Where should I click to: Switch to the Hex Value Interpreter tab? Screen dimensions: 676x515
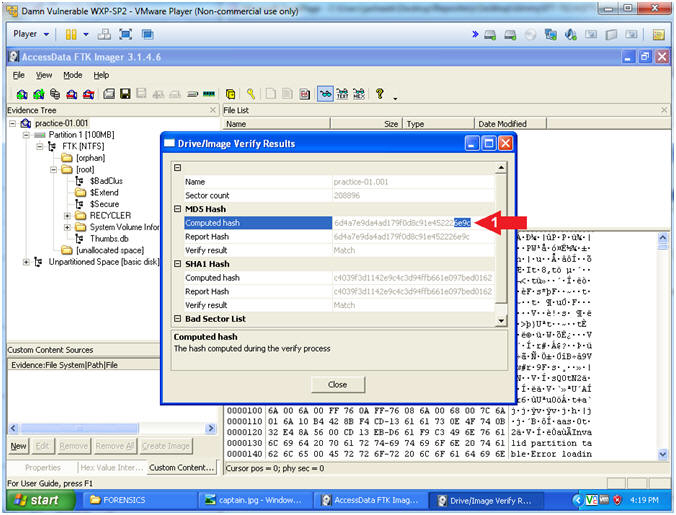[112, 468]
